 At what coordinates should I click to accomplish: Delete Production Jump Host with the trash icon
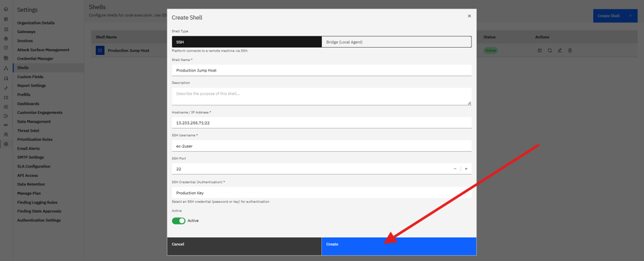click(x=570, y=50)
